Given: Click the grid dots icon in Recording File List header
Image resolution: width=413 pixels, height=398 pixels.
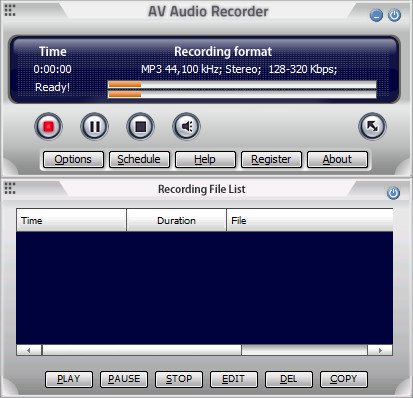Looking at the screenshot, I should pyautogui.click(x=10, y=188).
